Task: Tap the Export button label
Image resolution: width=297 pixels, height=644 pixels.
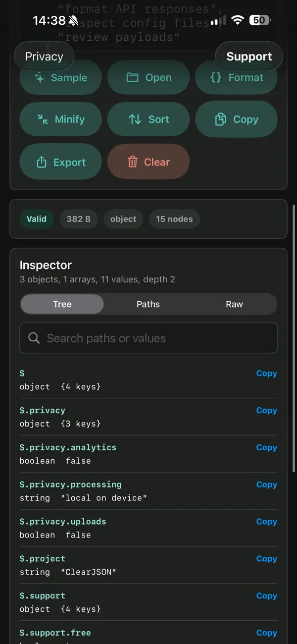Action: [70, 162]
